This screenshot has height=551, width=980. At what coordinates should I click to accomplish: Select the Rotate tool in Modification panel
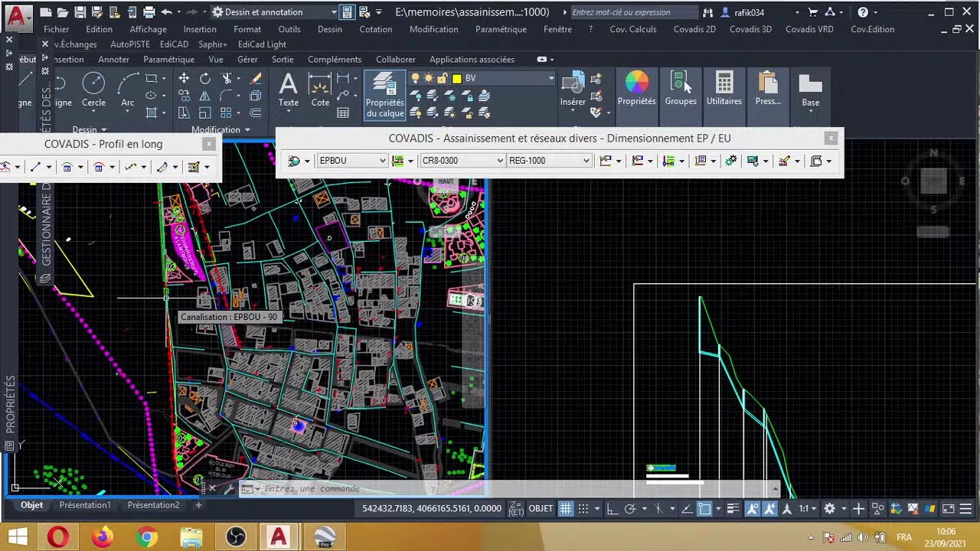click(x=205, y=79)
